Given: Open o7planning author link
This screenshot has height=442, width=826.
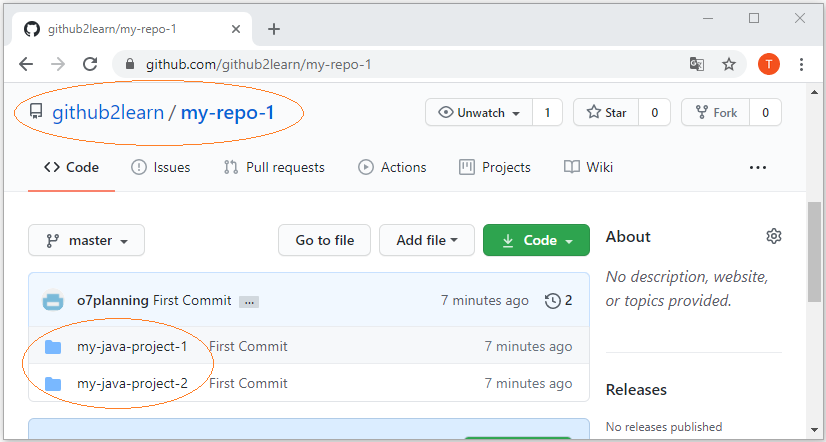Looking at the screenshot, I should (x=113, y=301).
